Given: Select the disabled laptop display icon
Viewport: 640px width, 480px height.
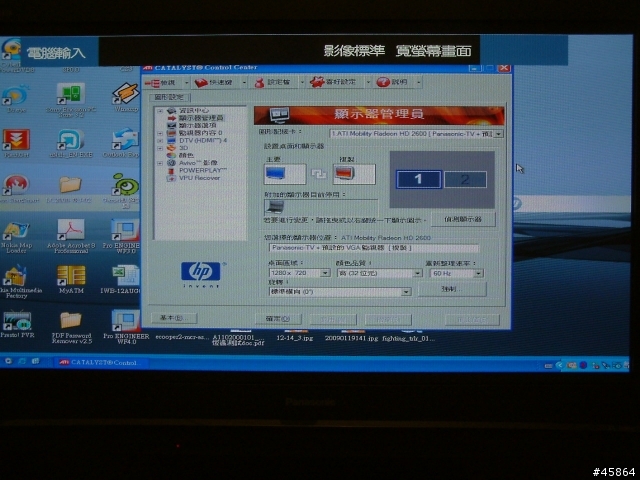Looking at the screenshot, I should click(x=276, y=207).
